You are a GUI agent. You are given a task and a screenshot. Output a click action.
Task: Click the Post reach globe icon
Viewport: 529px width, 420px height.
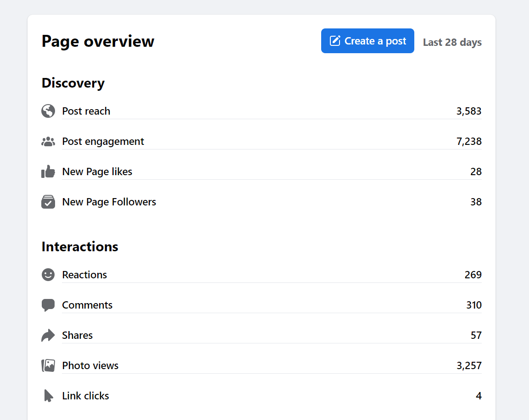click(48, 111)
